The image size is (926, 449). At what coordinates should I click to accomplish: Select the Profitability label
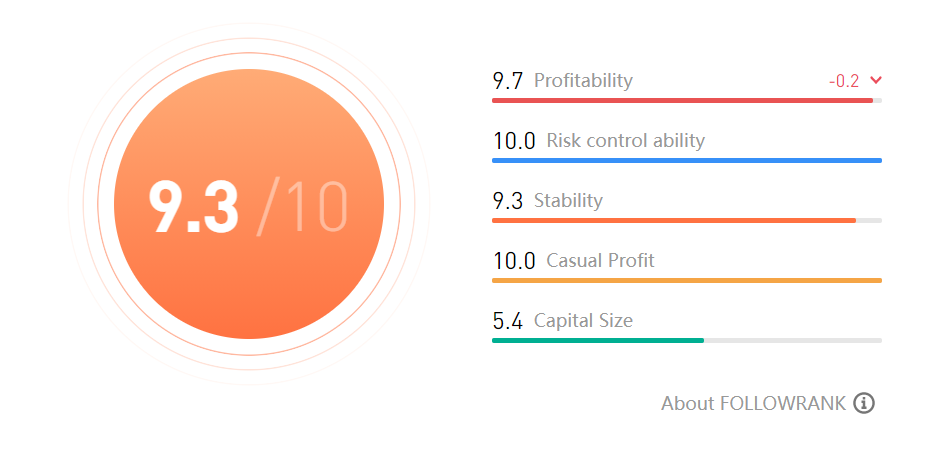[583, 80]
